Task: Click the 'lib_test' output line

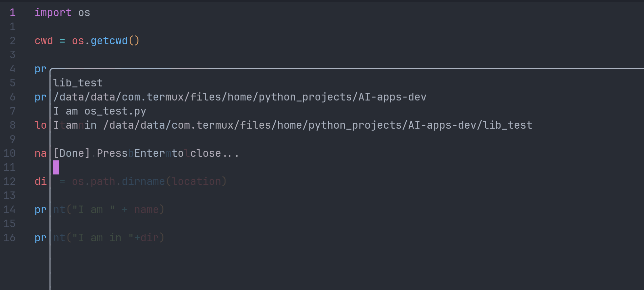Action: pyautogui.click(x=78, y=83)
